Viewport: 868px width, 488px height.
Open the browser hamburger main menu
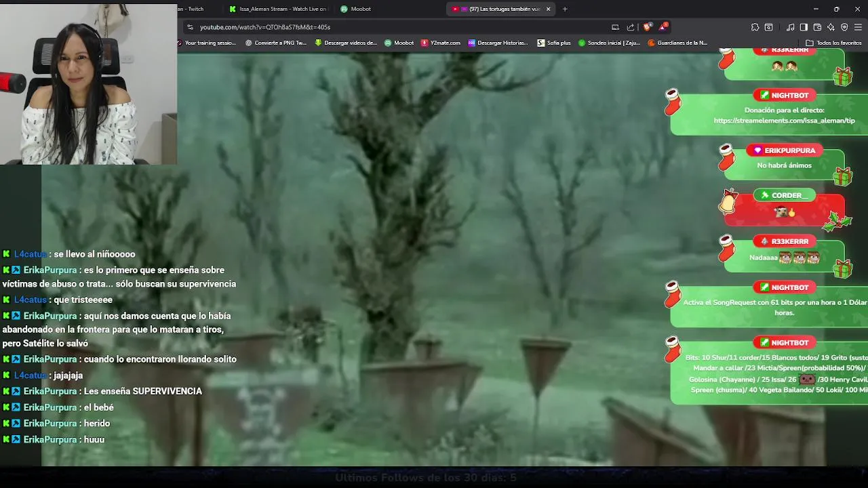click(858, 27)
